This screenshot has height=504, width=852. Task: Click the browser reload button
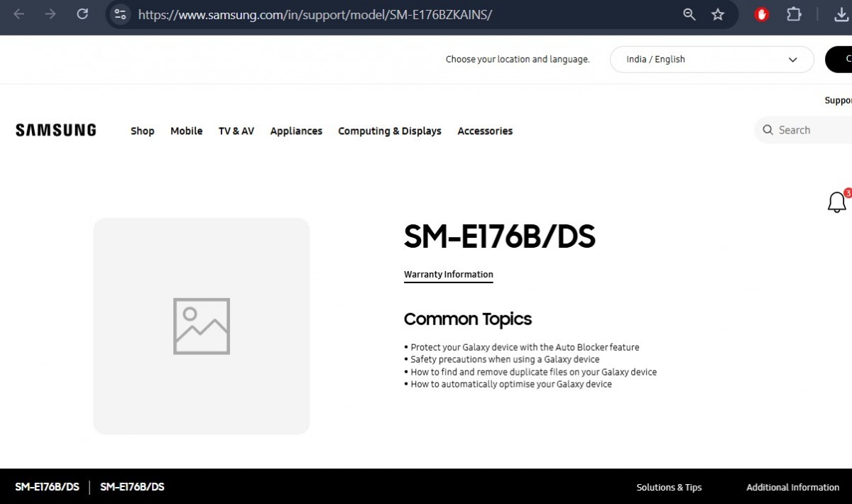click(82, 14)
